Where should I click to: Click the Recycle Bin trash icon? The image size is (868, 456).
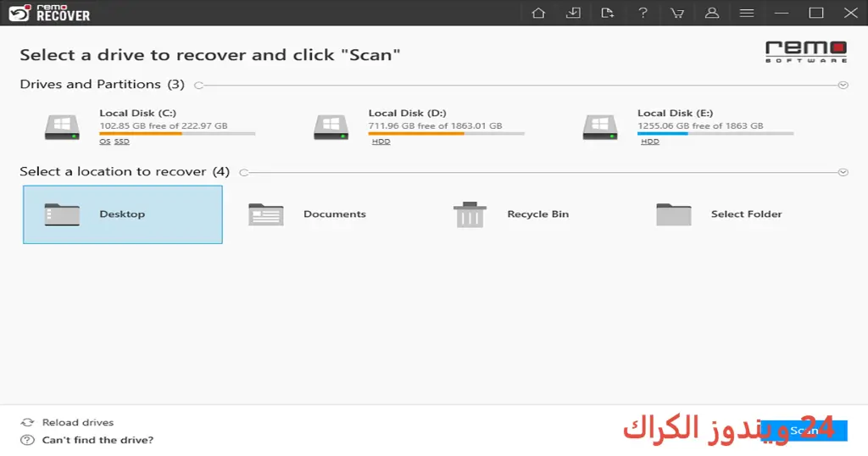click(x=470, y=214)
